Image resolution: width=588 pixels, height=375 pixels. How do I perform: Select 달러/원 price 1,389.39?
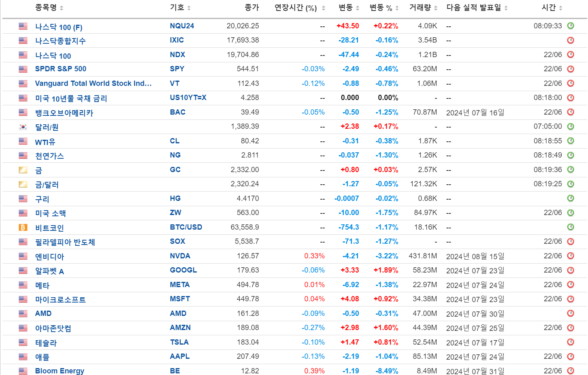pos(245,126)
